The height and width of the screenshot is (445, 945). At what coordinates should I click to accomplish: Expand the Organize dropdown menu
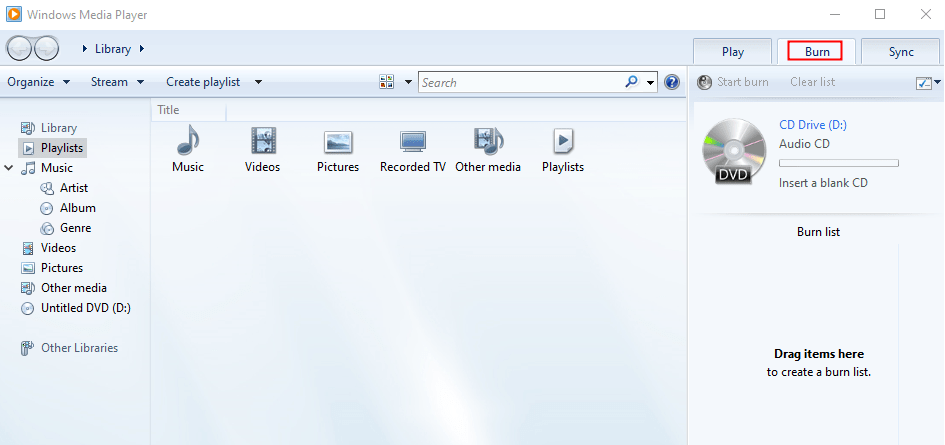pos(38,82)
